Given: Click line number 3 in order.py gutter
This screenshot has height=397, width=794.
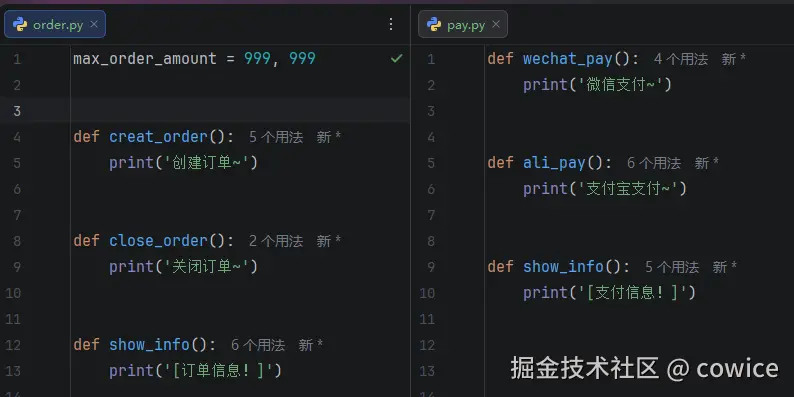Looking at the screenshot, I should [17, 111].
